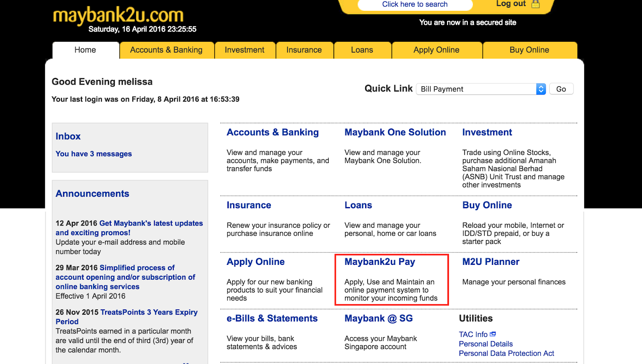Click the new-window icon next to TAC Info

pyautogui.click(x=493, y=334)
